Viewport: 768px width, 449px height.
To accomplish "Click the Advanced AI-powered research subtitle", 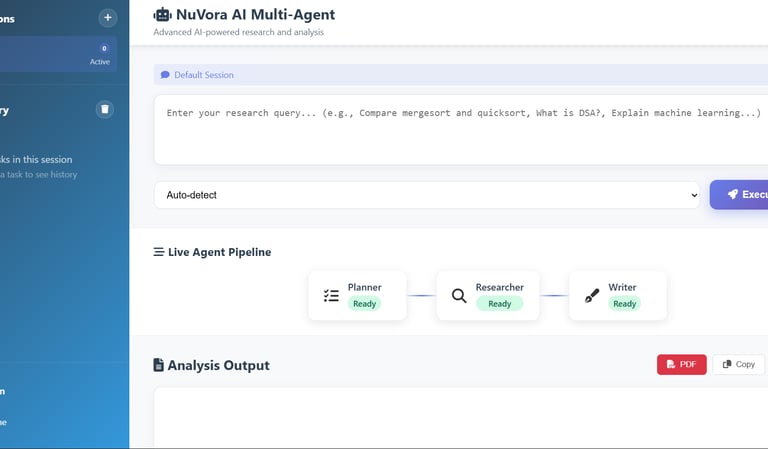I will pos(239,32).
